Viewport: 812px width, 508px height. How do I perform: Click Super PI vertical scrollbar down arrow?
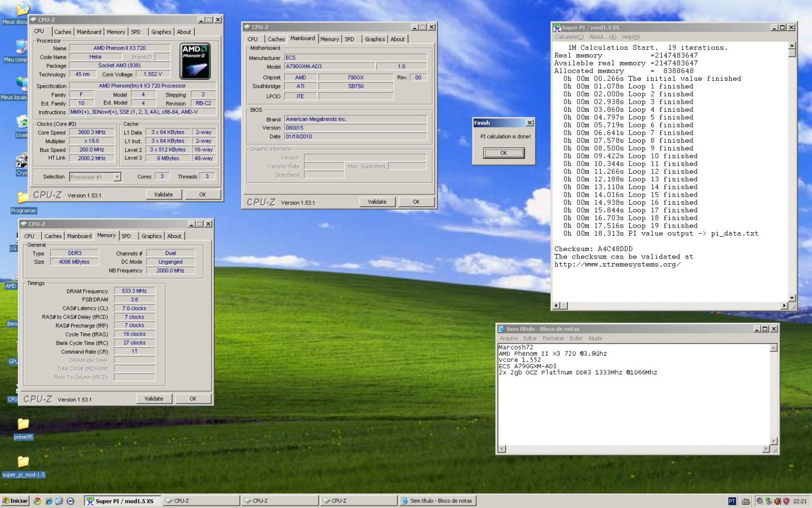click(x=792, y=298)
